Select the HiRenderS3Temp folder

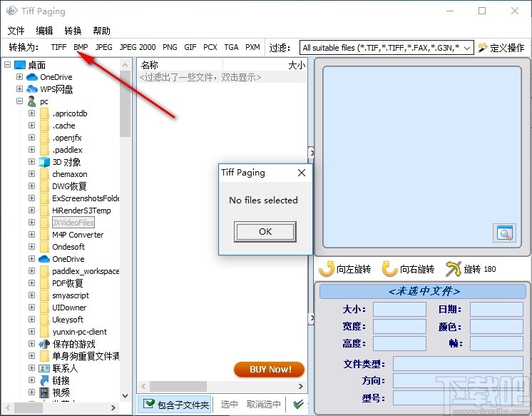pyautogui.click(x=81, y=210)
